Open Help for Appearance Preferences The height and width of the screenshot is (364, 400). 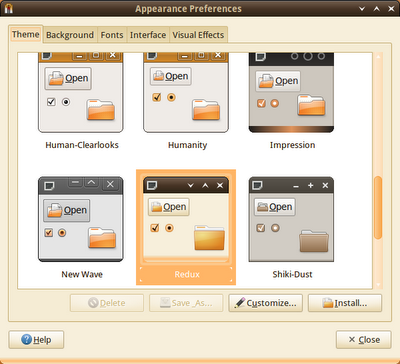pos(36,340)
